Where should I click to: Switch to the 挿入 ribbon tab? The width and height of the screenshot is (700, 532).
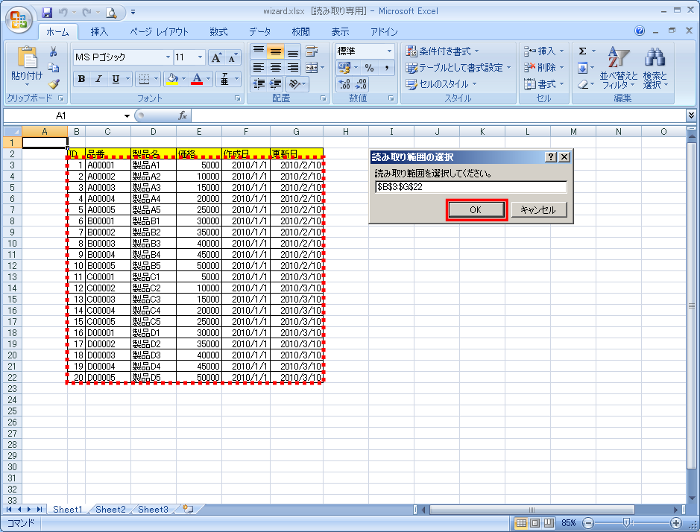pos(100,32)
